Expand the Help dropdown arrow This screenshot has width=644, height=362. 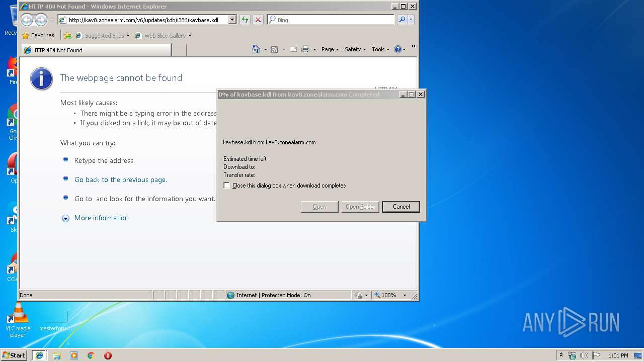405,49
